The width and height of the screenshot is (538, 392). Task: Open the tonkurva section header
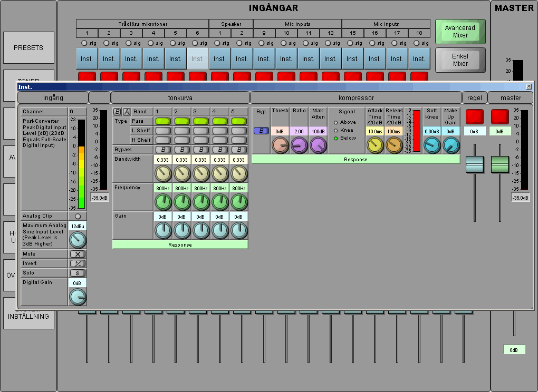180,97
